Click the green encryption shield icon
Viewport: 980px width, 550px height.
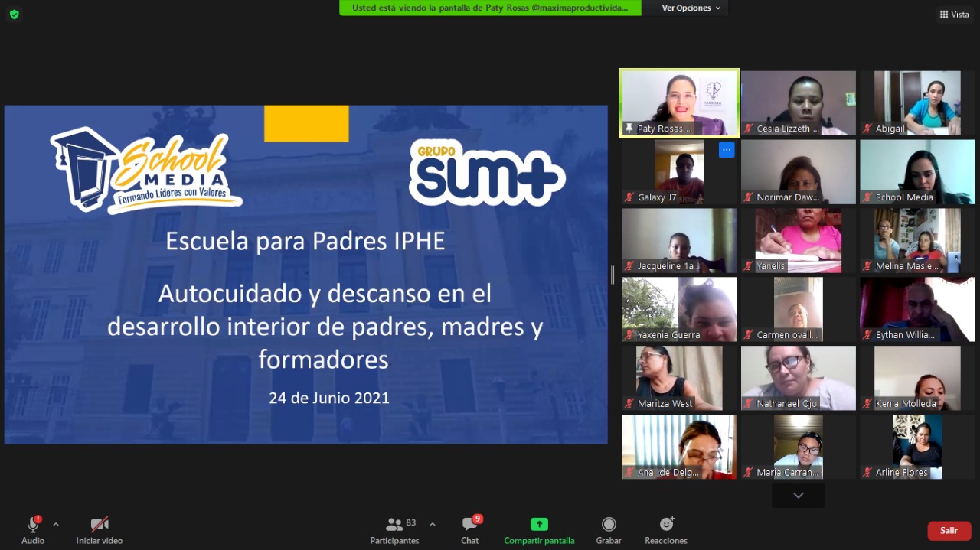[x=14, y=15]
